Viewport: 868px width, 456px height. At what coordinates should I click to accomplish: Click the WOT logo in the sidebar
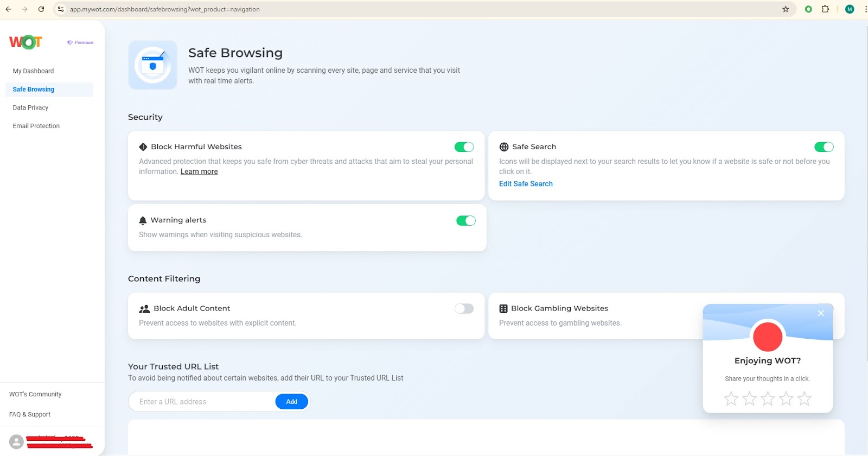pos(25,42)
